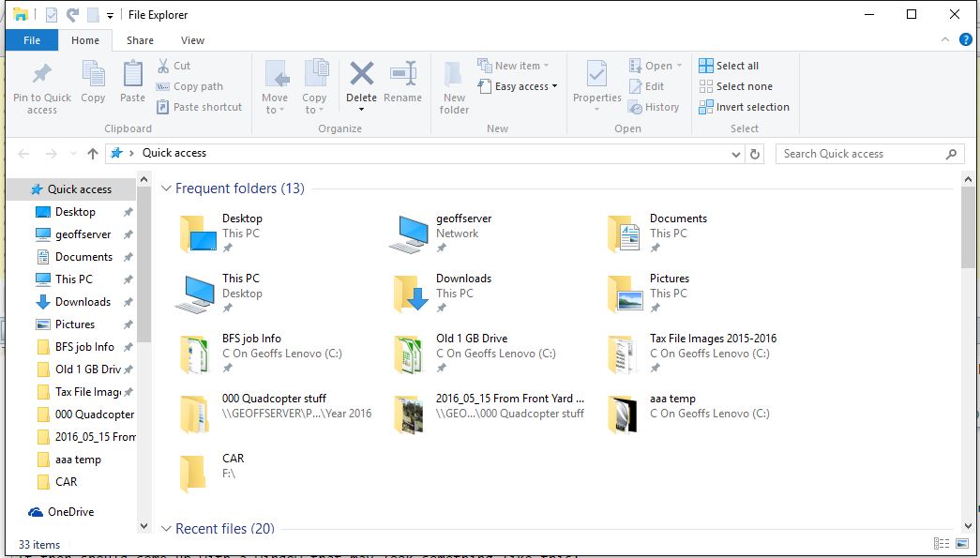980x558 pixels.
Task: Click the main pane vertical scrollbar
Action: coord(968,226)
